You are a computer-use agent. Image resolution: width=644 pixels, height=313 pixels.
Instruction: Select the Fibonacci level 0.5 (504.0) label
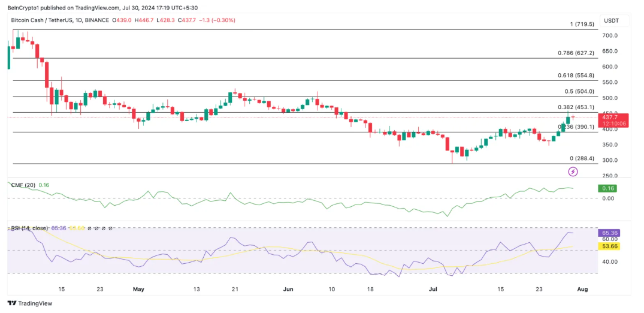click(x=578, y=91)
